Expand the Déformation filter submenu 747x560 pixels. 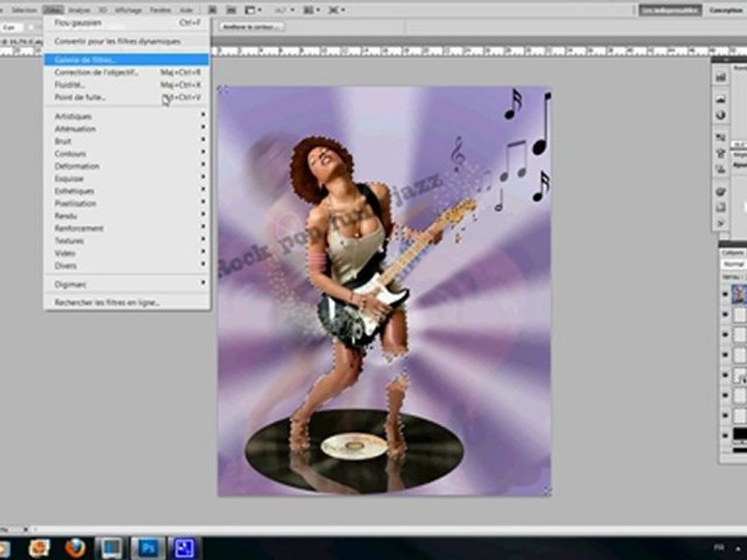pos(126,166)
